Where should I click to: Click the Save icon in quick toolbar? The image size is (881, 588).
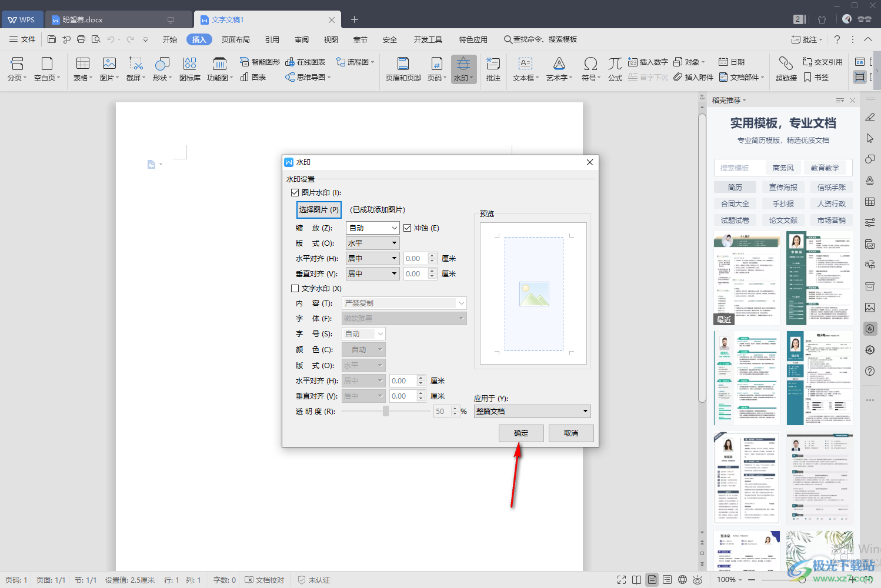pyautogui.click(x=52, y=39)
